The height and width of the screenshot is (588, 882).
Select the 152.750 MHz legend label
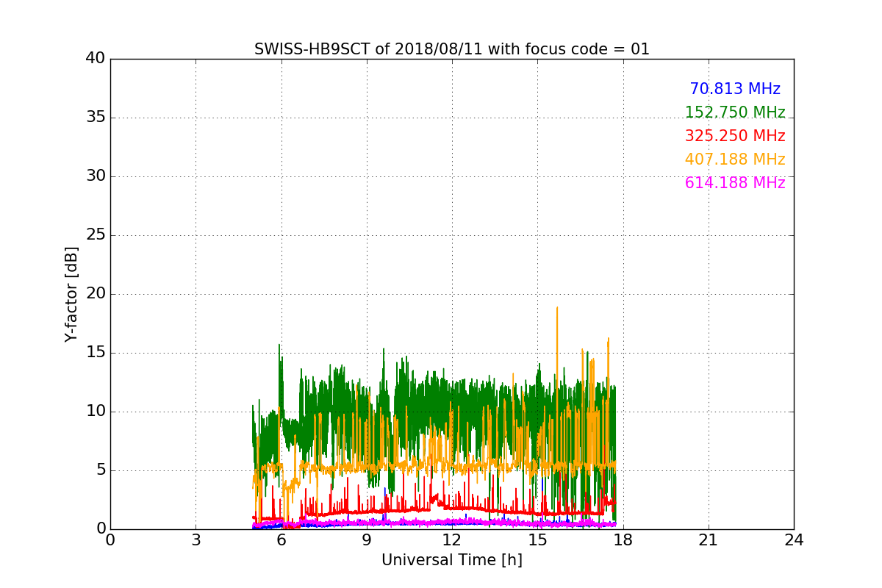pyautogui.click(x=735, y=112)
